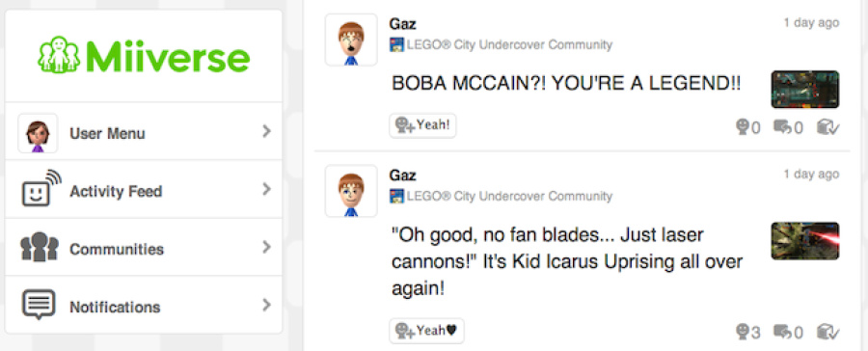Click reply count icon on BOBA MCCAIN post
Image resolution: width=868 pixels, height=351 pixels.
click(782, 128)
